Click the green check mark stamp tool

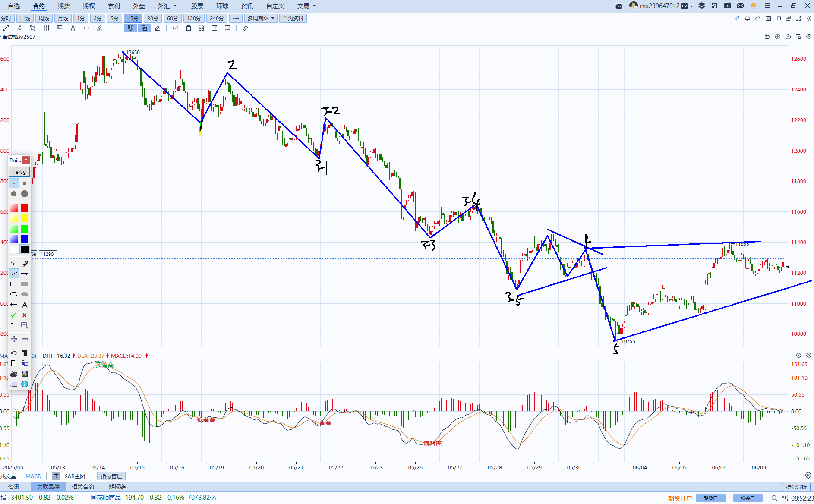point(14,315)
